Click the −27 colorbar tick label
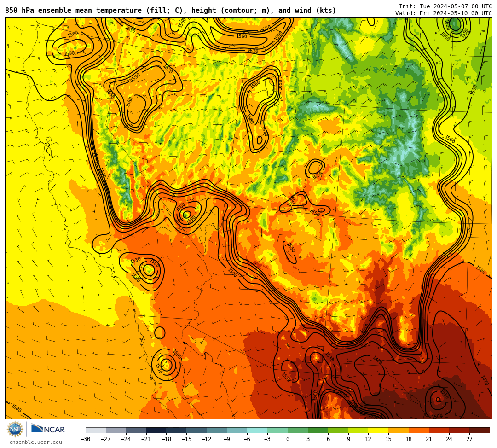Image resolution: width=497 pixels, height=448 pixels. coord(106,439)
